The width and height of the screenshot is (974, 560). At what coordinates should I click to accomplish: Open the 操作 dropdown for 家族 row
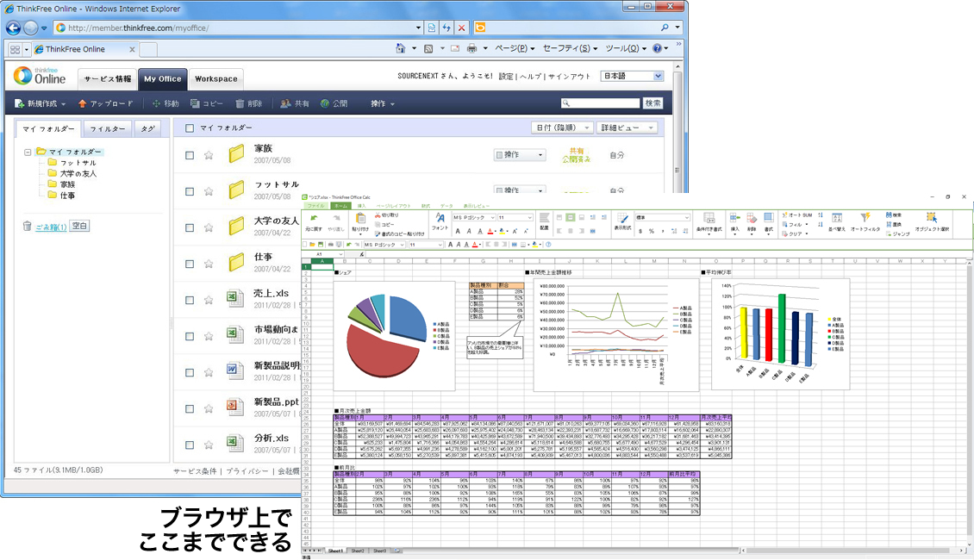[519, 154]
